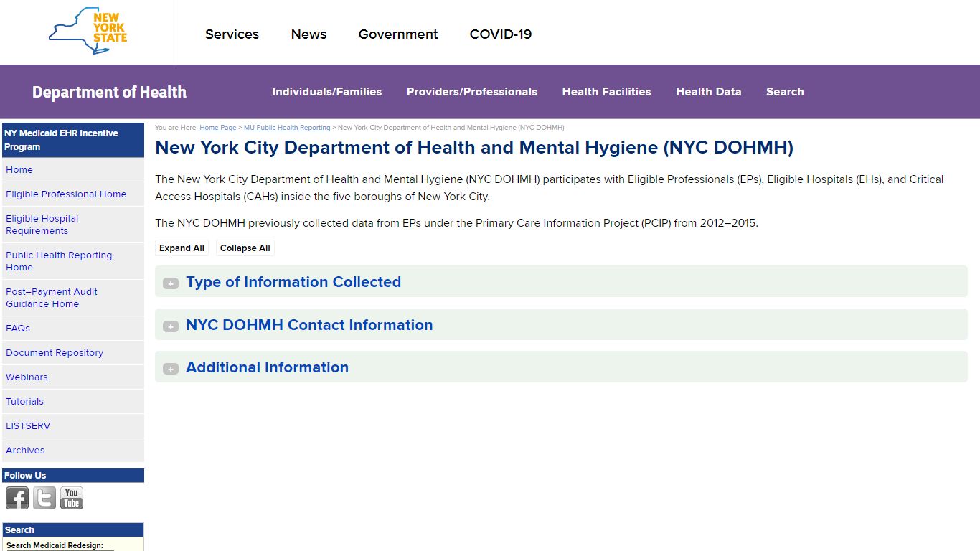Open Document Repository sidebar link
The width and height of the screenshot is (980, 551).
pos(55,353)
